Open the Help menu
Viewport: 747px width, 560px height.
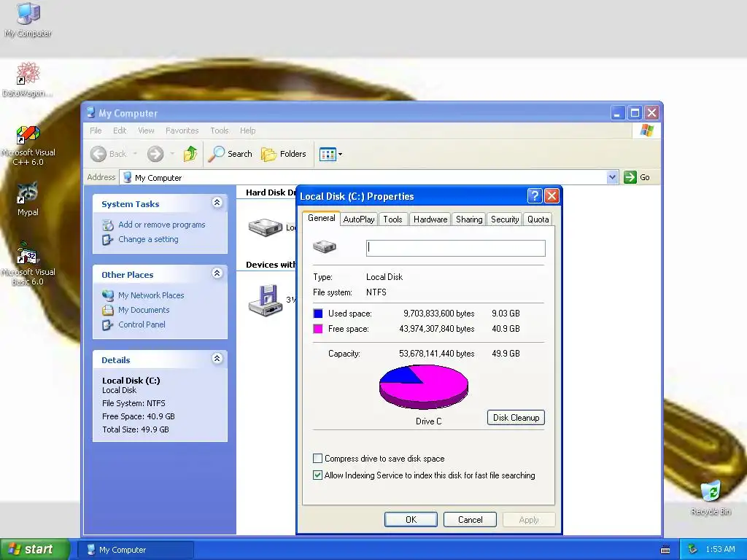pyautogui.click(x=248, y=131)
